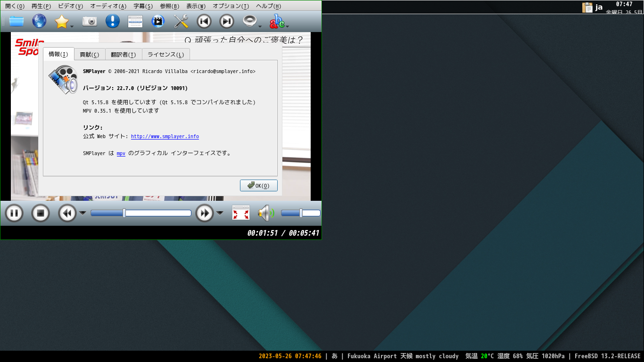Image resolution: width=644 pixels, height=362 pixels.
Task: Click the バージョン: 22.7.0 version text
Action: point(135,88)
